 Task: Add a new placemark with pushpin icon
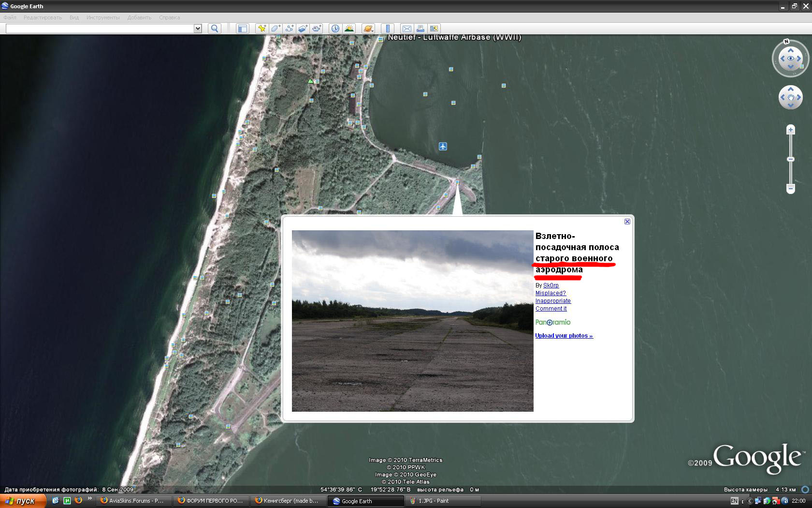tap(261, 29)
